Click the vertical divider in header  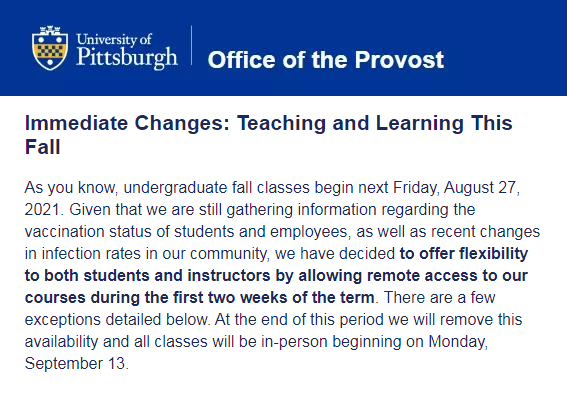[191, 46]
